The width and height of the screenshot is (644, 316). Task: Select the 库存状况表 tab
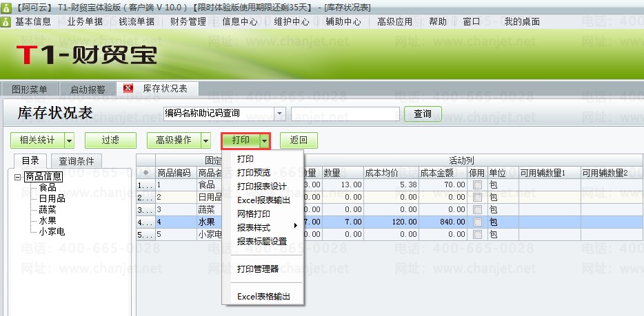click(x=165, y=89)
